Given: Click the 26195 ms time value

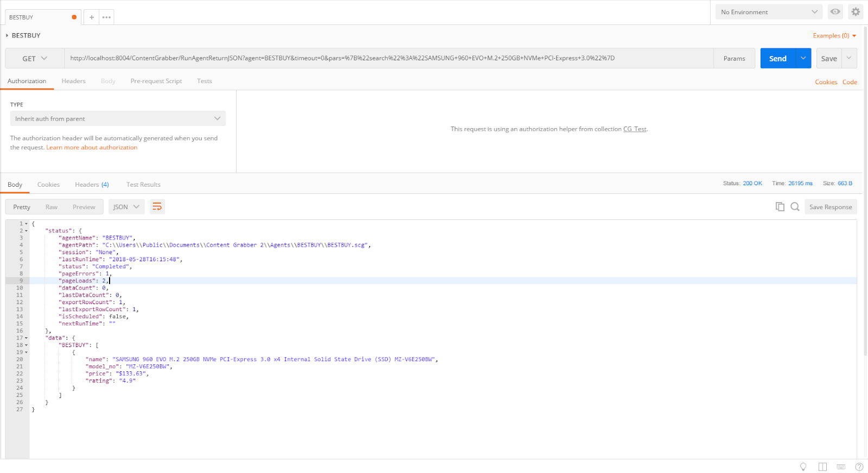Looking at the screenshot, I should (x=800, y=184).
